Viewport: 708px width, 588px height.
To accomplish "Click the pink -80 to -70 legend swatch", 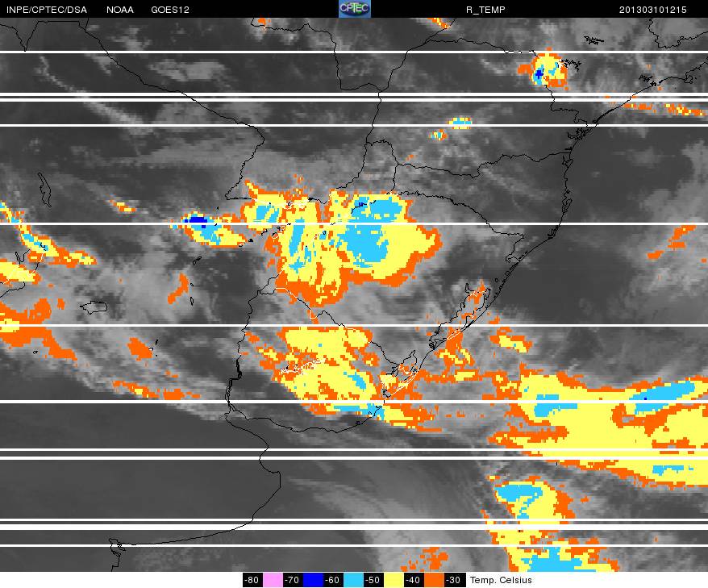I will tap(273, 580).
